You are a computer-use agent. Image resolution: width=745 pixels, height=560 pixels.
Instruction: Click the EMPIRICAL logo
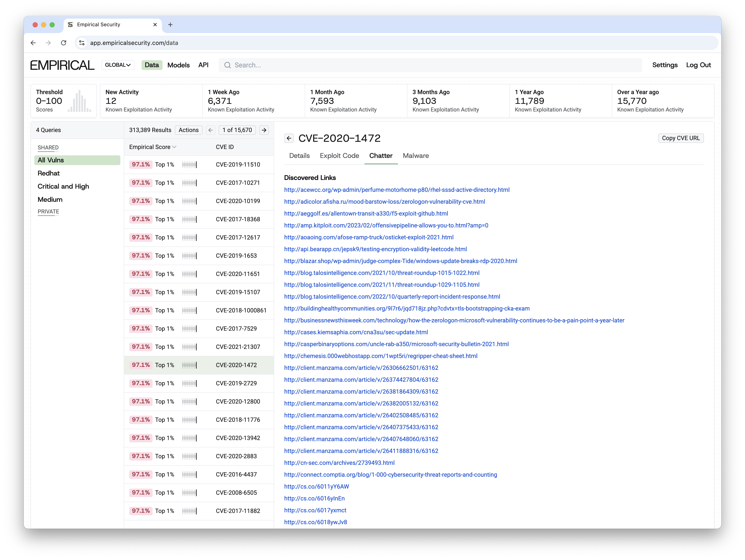point(62,65)
